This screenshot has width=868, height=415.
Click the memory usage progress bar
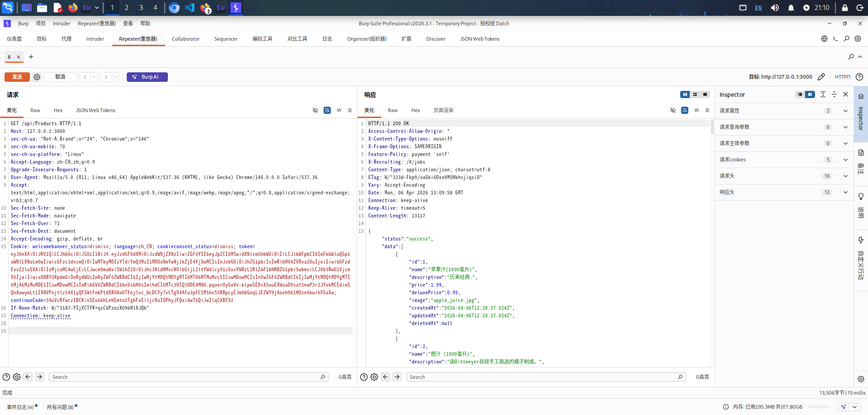click(x=819, y=407)
